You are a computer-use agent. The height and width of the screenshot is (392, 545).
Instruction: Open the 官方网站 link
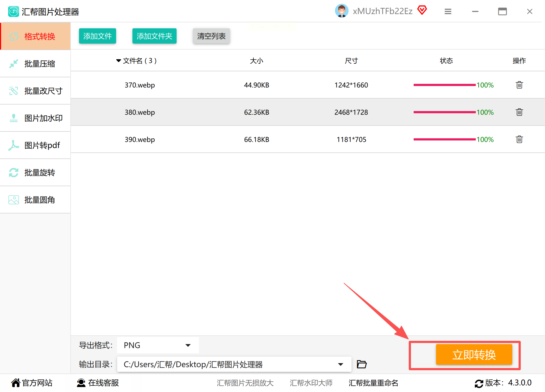(x=32, y=383)
